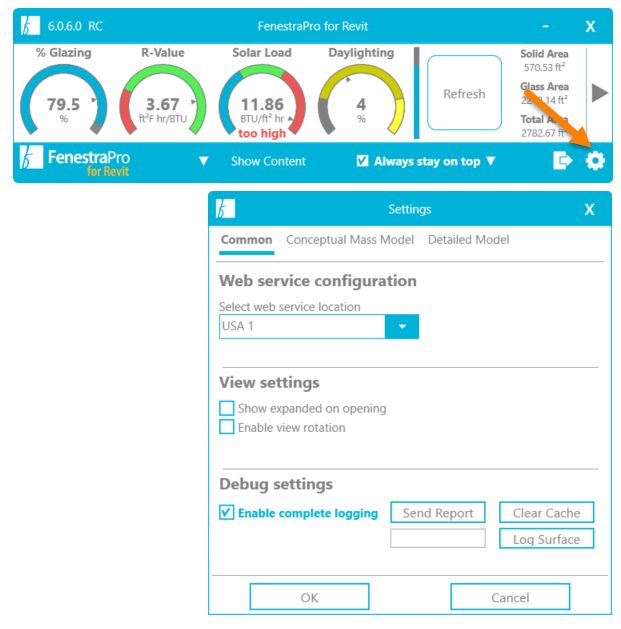Enable Show expanded on opening

tap(227, 408)
